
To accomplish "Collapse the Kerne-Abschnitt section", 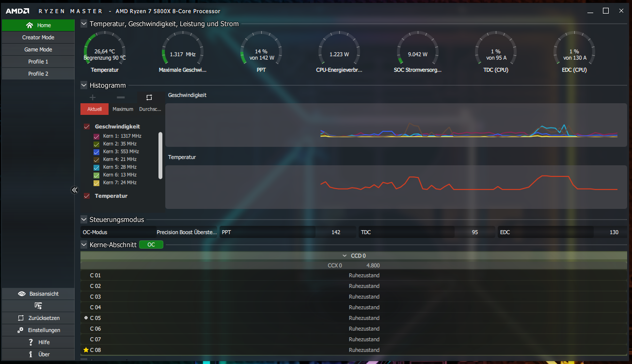I will [x=84, y=245].
